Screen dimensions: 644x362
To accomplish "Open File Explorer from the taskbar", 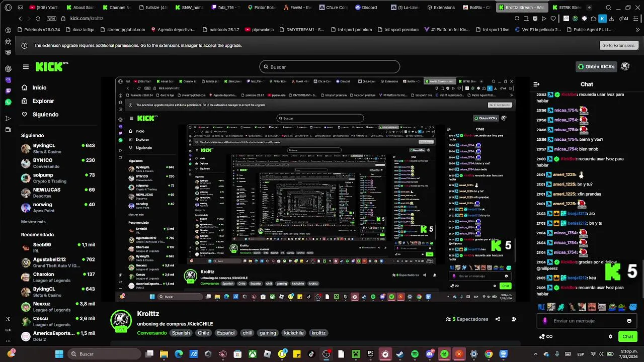I will pyautogui.click(x=164, y=354).
